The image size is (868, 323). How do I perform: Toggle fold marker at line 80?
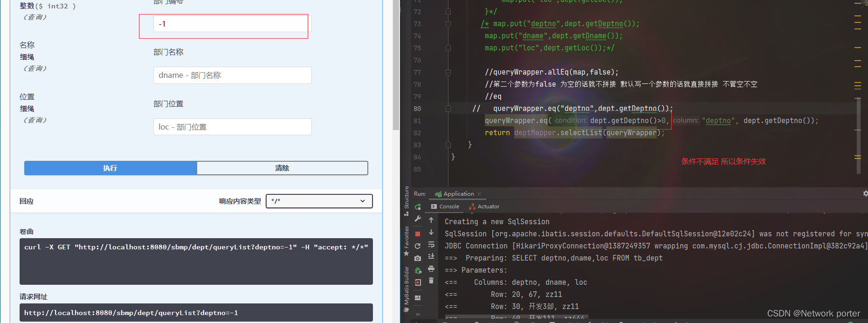point(448,109)
